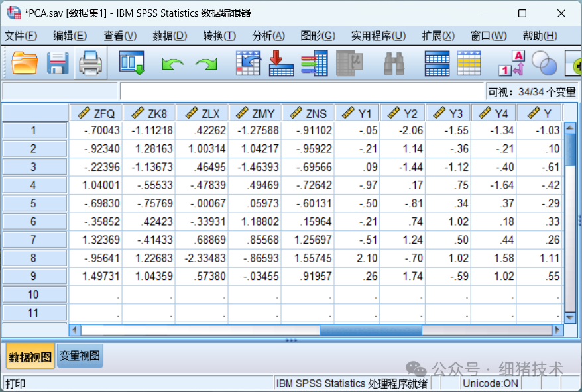The width and height of the screenshot is (582, 392).
Task: Select the ZFQ column header
Action: 96,113
